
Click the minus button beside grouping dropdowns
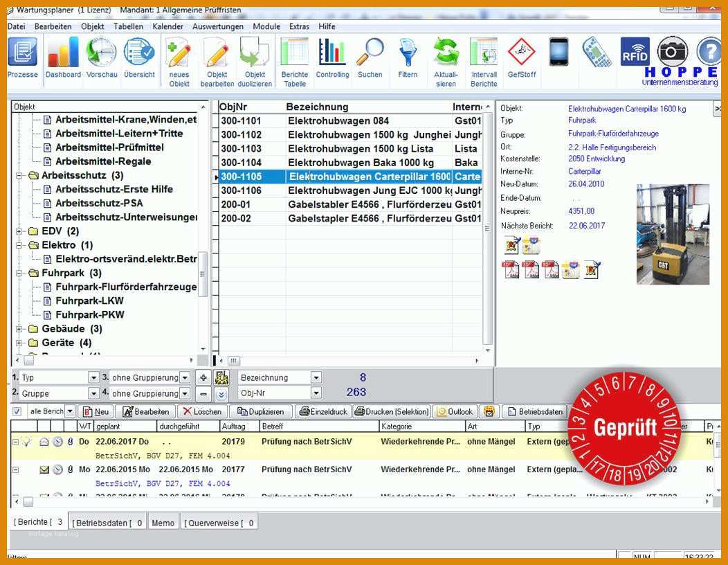203,393
